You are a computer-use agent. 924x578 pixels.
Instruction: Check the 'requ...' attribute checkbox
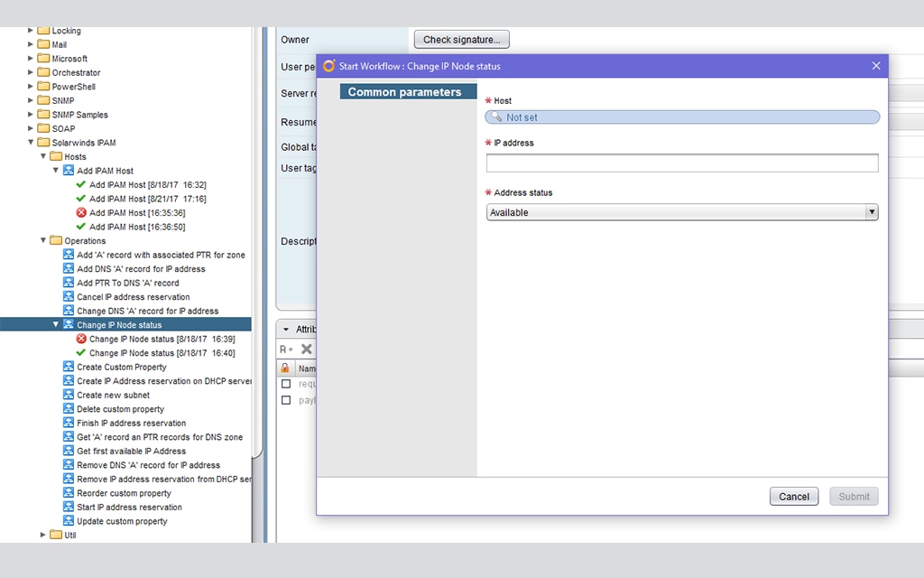click(x=284, y=383)
